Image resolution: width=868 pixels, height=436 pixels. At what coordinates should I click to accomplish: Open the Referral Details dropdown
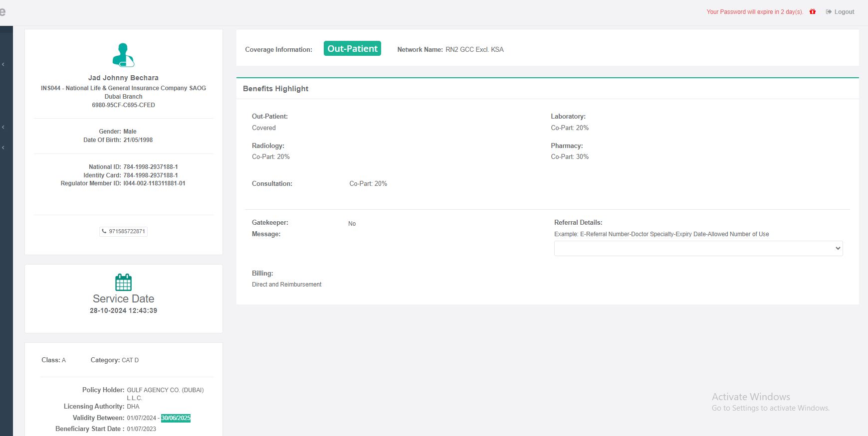pos(698,248)
